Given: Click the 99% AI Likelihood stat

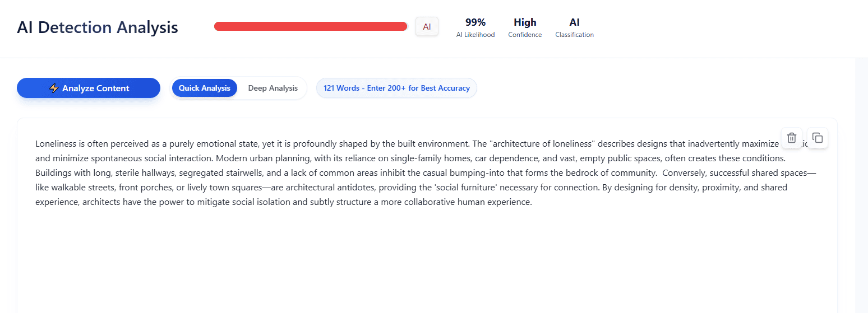Looking at the screenshot, I should pyautogui.click(x=475, y=27).
